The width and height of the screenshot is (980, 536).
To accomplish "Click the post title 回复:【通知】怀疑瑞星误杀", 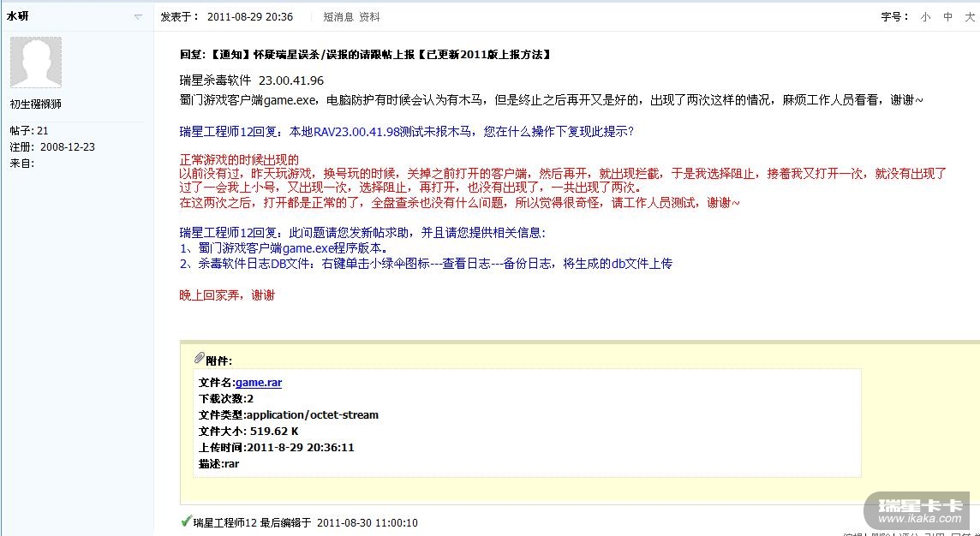I will tap(366, 55).
